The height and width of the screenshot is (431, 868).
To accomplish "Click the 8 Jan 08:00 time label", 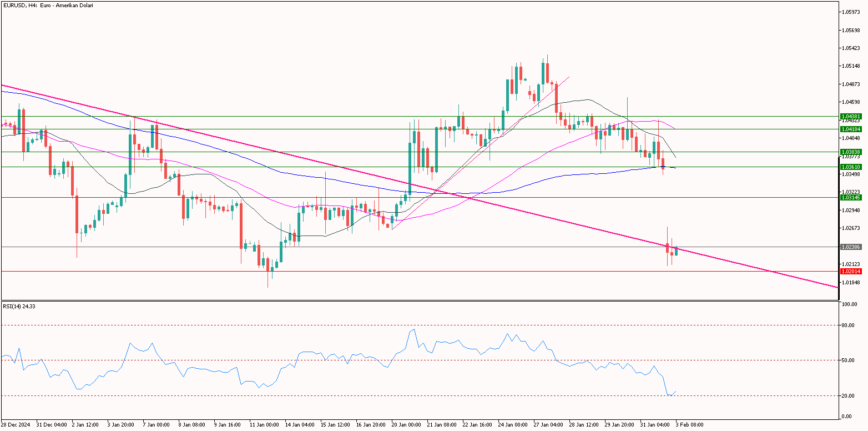I will [x=192, y=425].
